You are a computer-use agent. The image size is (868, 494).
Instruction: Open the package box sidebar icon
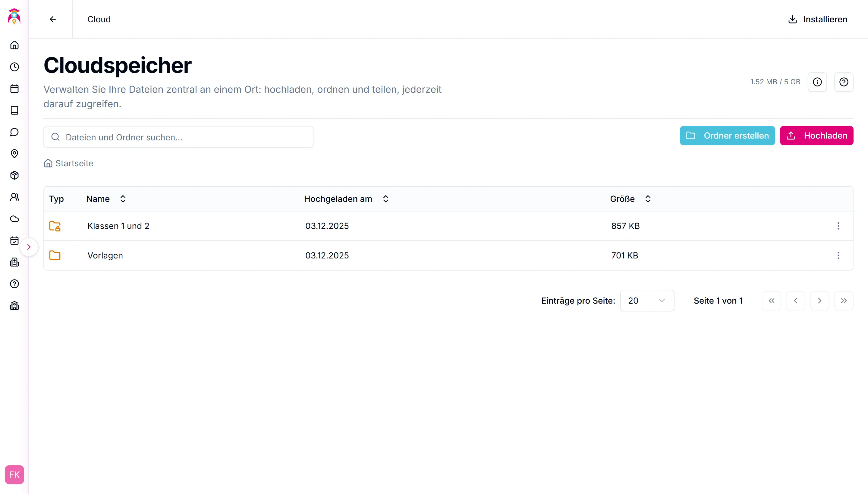point(14,175)
